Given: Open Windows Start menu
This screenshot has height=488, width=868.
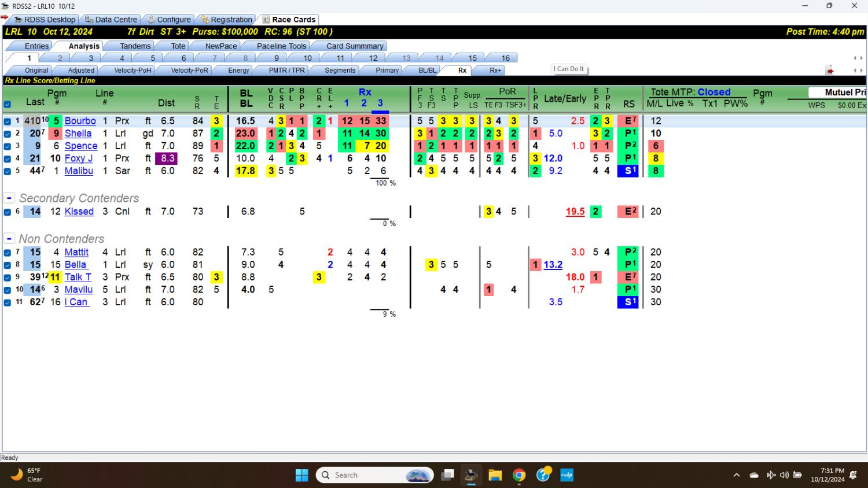Looking at the screenshot, I should 301,475.
